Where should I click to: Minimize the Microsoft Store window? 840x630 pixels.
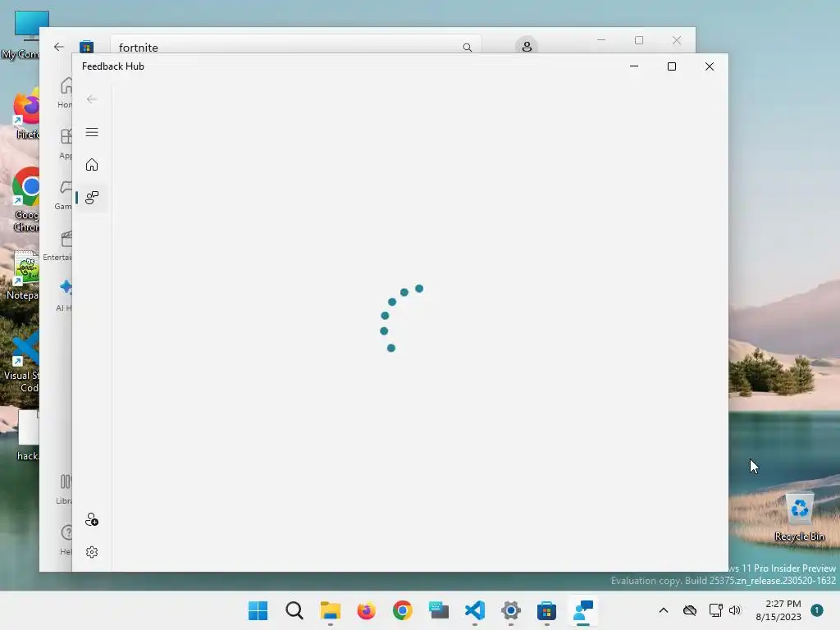pyautogui.click(x=601, y=40)
